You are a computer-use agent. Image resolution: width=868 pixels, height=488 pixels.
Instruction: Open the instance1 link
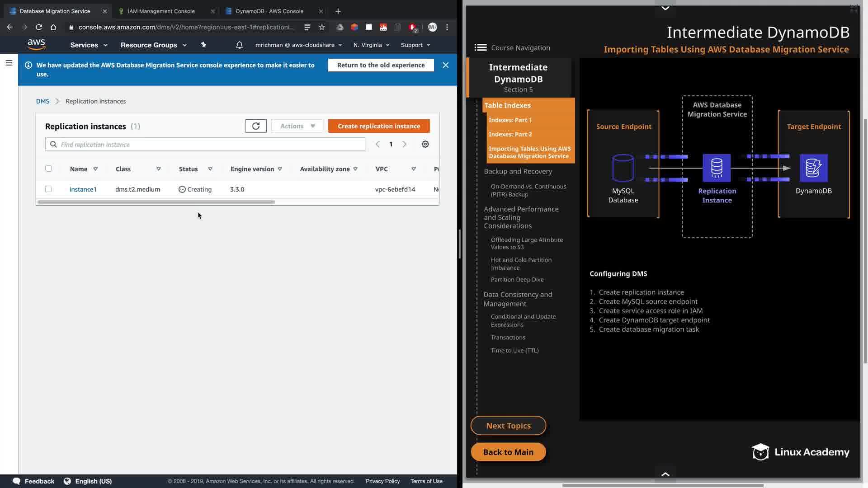pyautogui.click(x=83, y=189)
